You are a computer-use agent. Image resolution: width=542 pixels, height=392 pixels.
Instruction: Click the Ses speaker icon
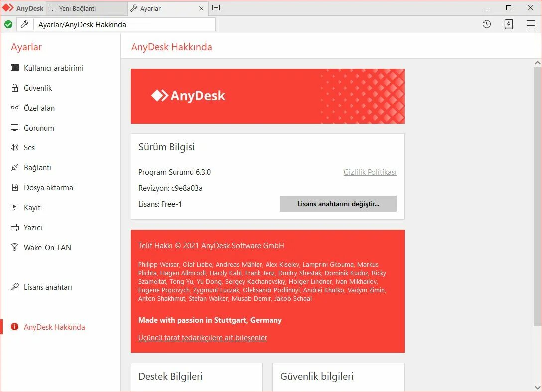15,147
